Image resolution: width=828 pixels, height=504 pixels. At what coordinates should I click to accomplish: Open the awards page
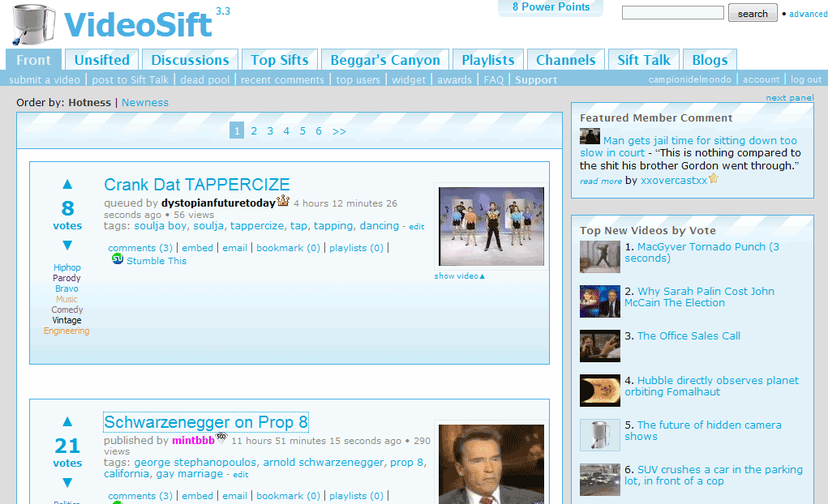[454, 79]
